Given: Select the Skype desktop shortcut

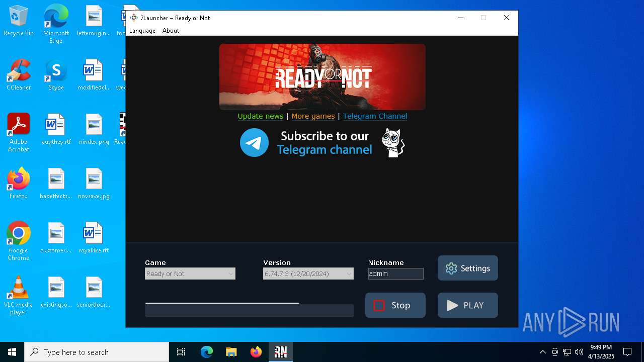Looking at the screenshot, I should coord(56,75).
